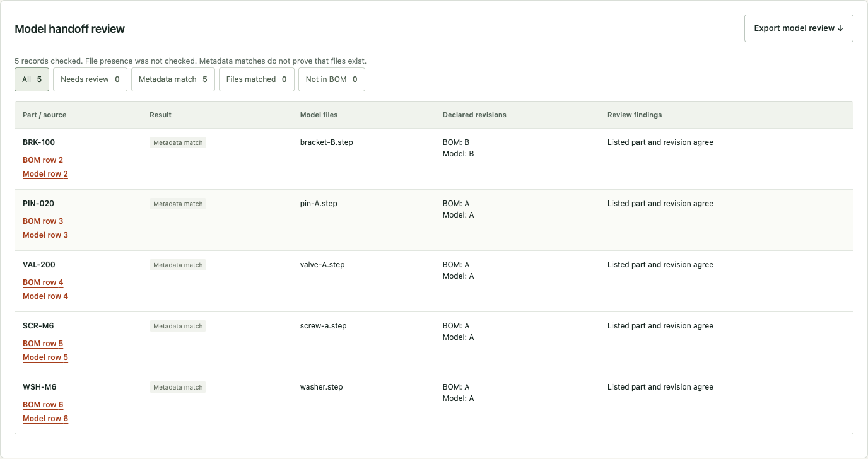Export the model review
The width and height of the screenshot is (868, 459).
coord(799,28)
